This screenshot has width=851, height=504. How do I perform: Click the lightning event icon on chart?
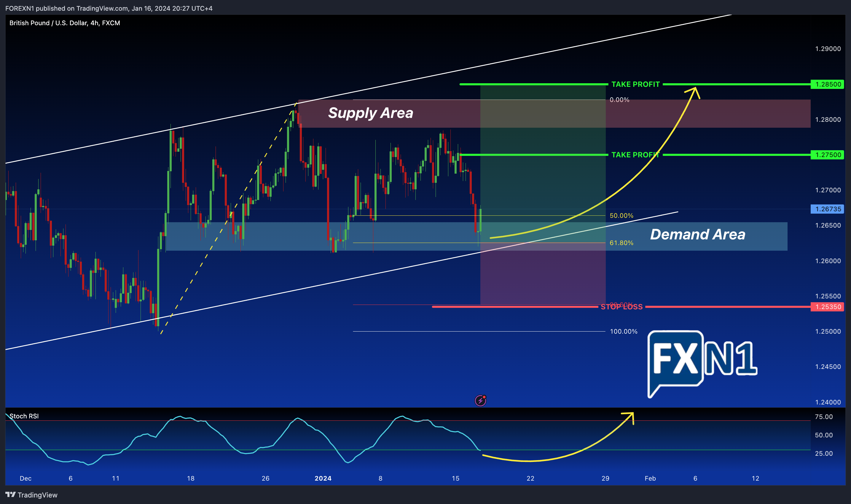[x=480, y=401]
